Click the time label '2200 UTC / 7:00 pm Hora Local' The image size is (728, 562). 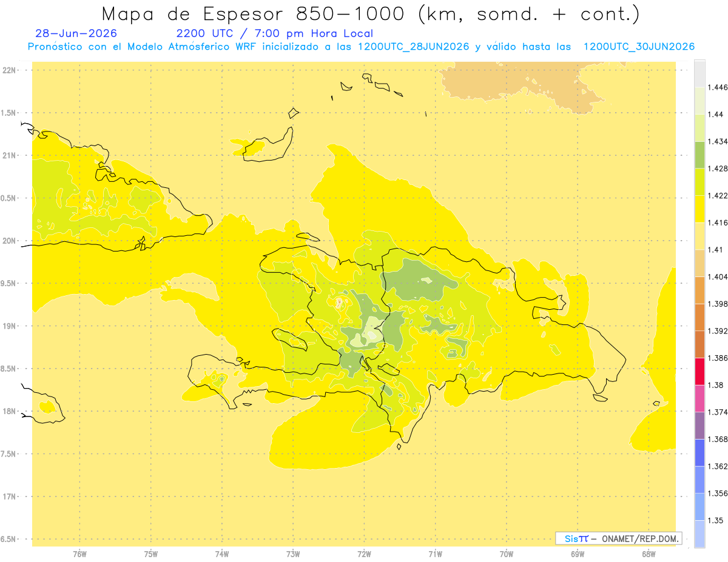275,33
